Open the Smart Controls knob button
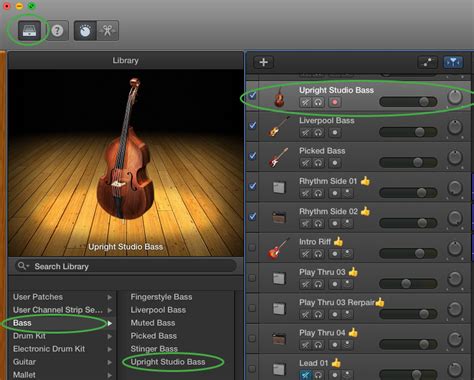474x380 pixels. (x=85, y=31)
